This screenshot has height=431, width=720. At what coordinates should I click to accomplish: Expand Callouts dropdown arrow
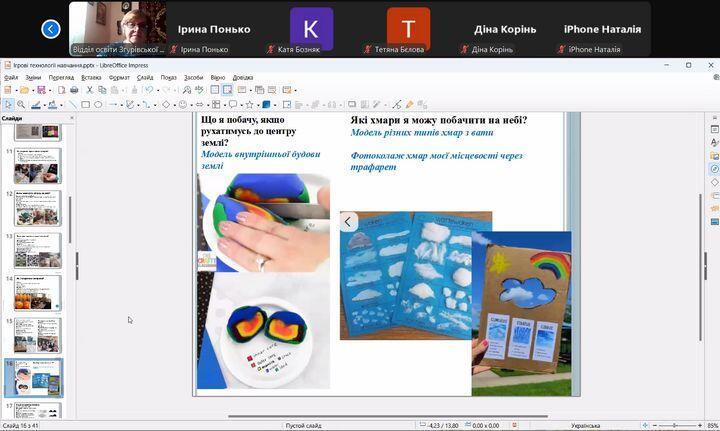pos(241,105)
